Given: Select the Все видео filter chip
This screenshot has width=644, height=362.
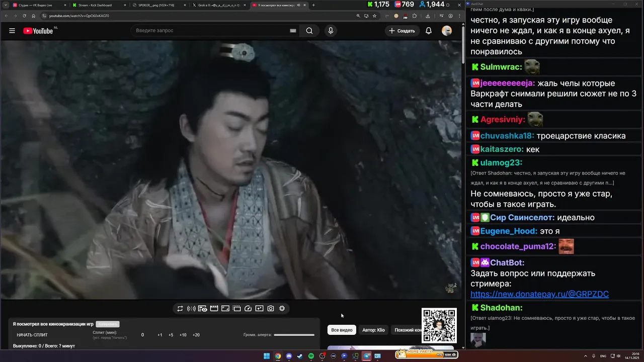Looking at the screenshot, I should tap(342, 330).
